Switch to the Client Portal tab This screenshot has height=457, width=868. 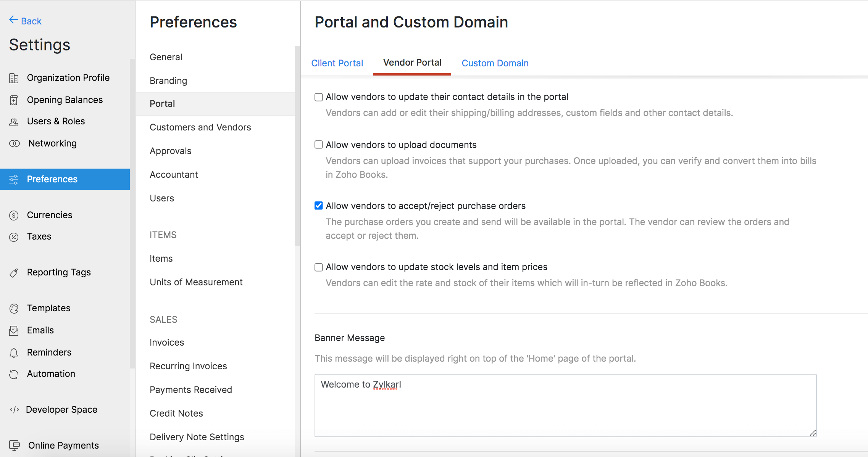[x=337, y=63]
